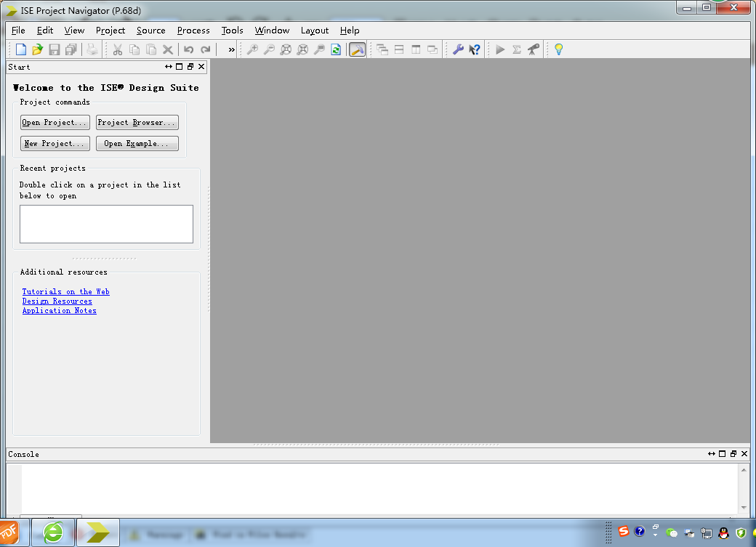Click the Sigma summary icon in toolbar

coord(517,49)
